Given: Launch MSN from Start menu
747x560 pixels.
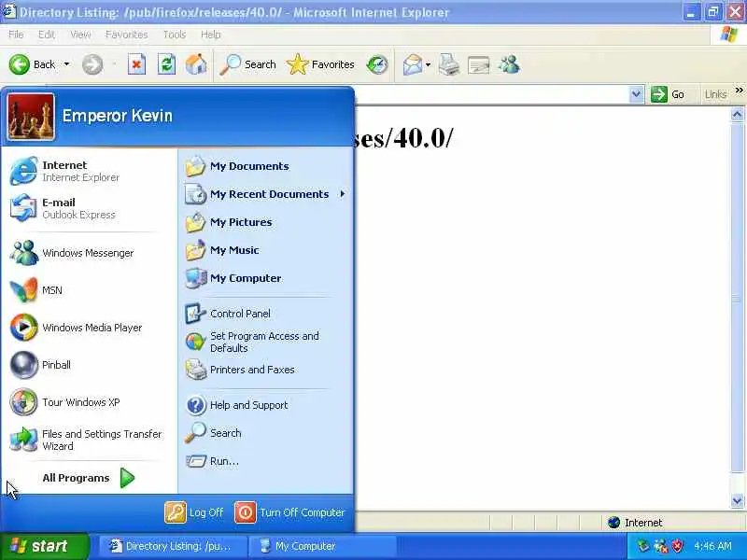Looking at the screenshot, I should 89,290.
